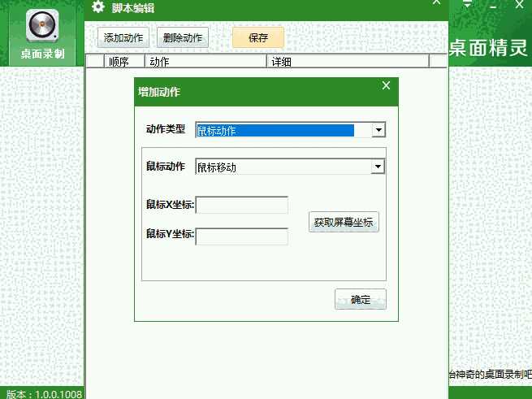532x399 pixels.
Task: Click 添加动作 button
Action: [123, 37]
